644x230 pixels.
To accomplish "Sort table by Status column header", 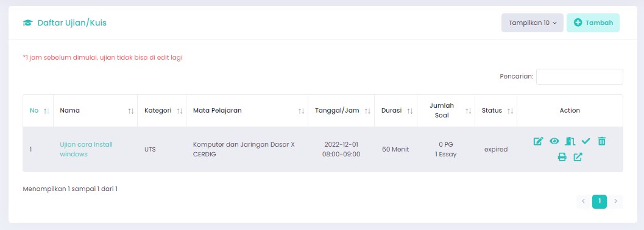I will pos(496,111).
